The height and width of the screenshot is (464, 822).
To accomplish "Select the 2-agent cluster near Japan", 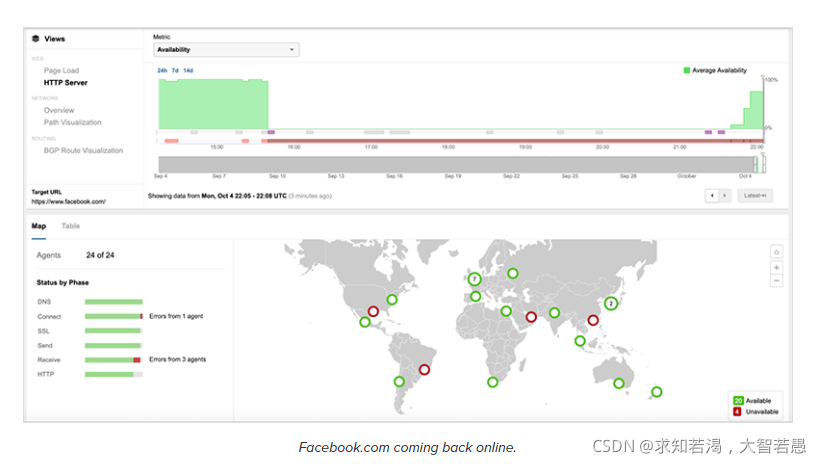I will (x=611, y=304).
